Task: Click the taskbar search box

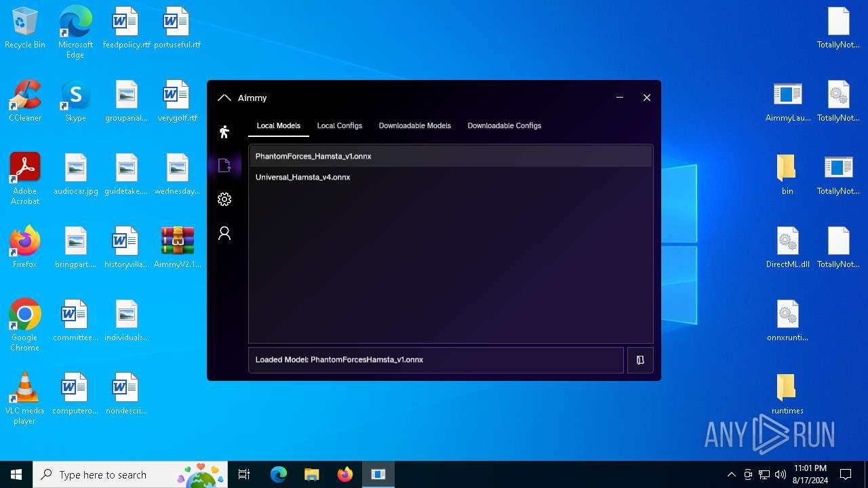Action: coord(130,474)
